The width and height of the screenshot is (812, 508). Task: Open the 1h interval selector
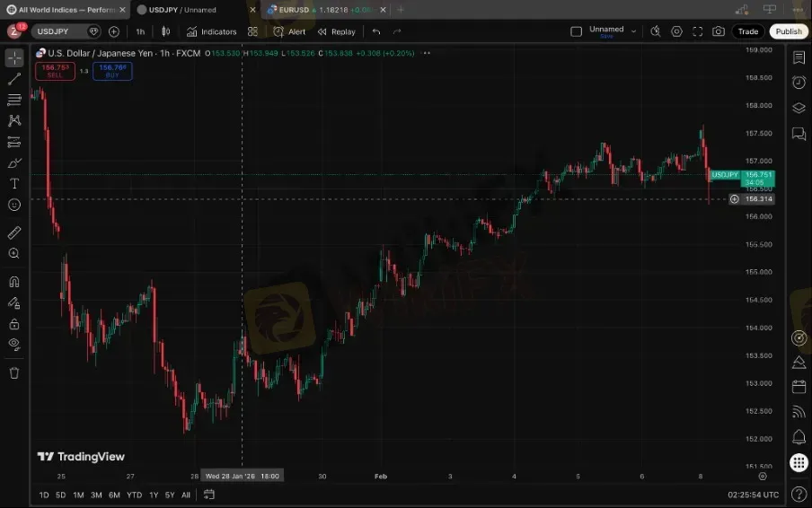[x=140, y=31]
